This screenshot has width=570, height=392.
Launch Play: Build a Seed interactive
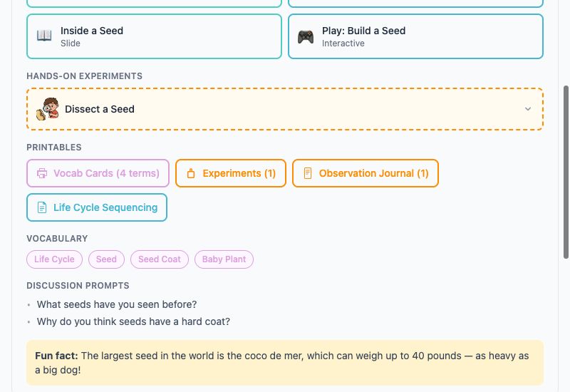(x=415, y=36)
